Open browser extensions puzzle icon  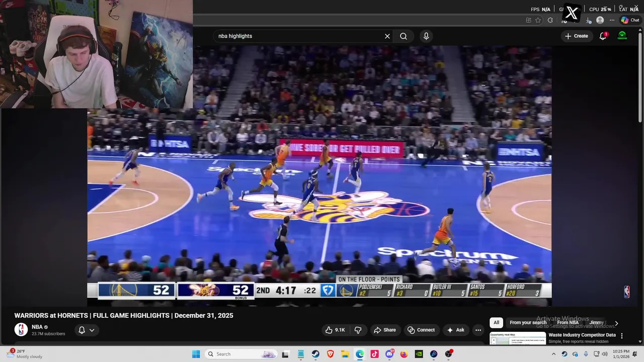click(x=550, y=20)
